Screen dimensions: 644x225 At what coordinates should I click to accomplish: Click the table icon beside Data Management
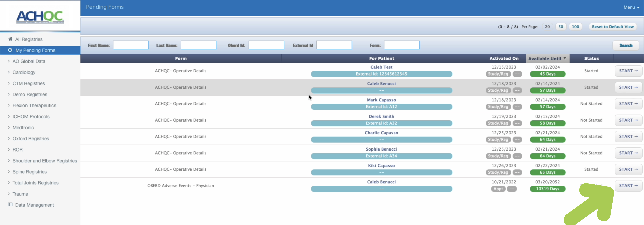tap(10, 205)
